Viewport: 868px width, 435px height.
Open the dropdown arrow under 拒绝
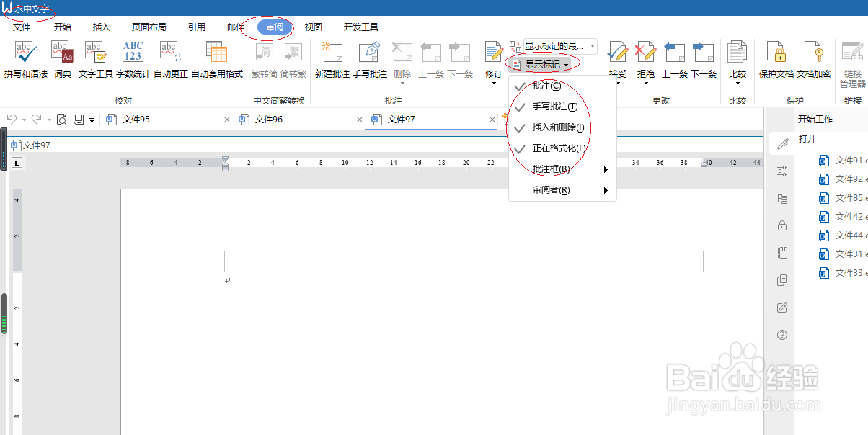[x=646, y=83]
